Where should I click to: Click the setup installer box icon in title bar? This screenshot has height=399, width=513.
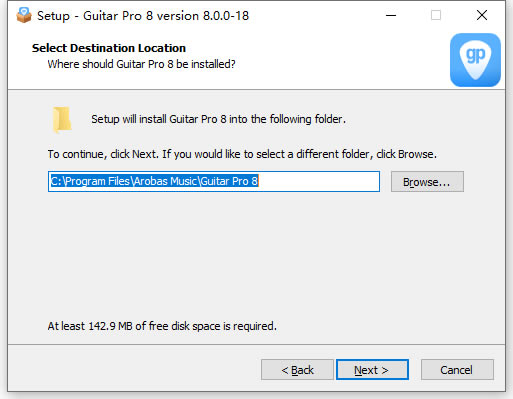(24, 15)
